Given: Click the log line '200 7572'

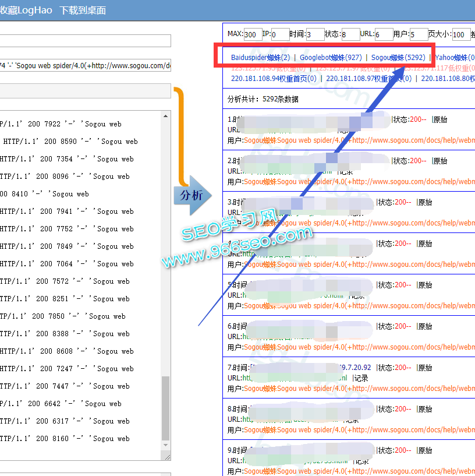Looking at the screenshot, I should pyautogui.click(x=65, y=281).
